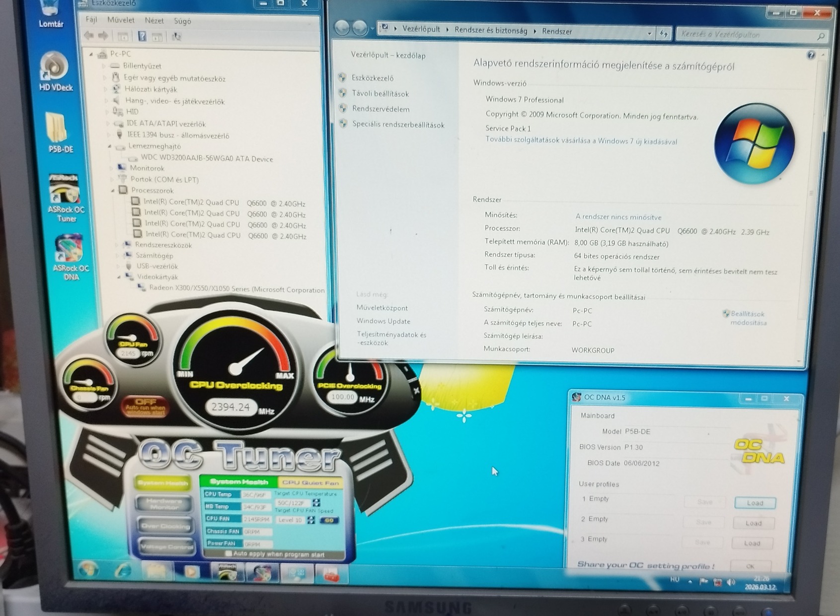The width and height of the screenshot is (840, 616).
Task: Switch to the Control Panel taskbar button
Action: coord(297,574)
